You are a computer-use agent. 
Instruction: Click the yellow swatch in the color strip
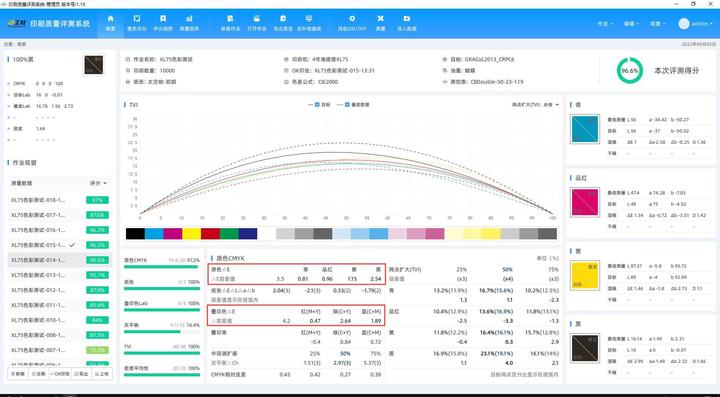191,234
